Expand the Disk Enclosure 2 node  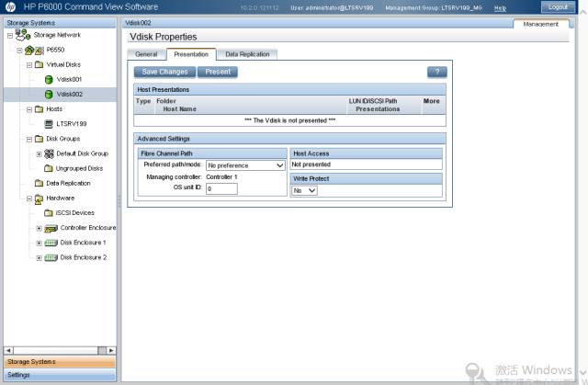click(x=39, y=258)
